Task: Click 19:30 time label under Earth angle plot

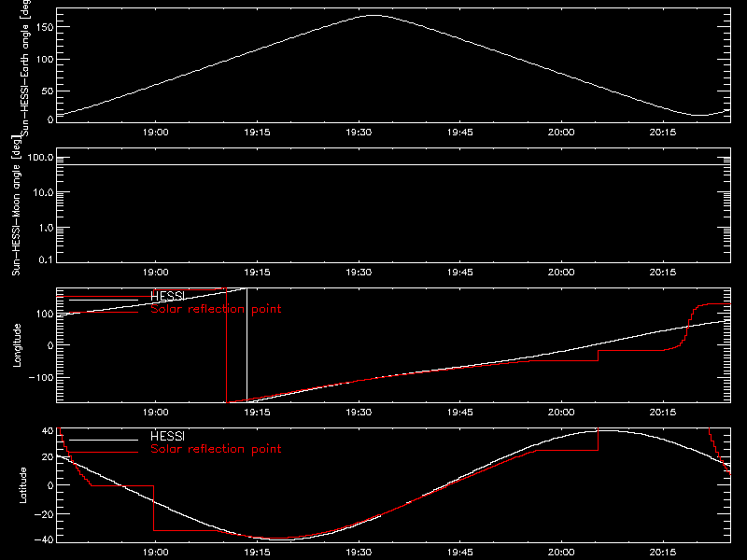Action: point(359,133)
